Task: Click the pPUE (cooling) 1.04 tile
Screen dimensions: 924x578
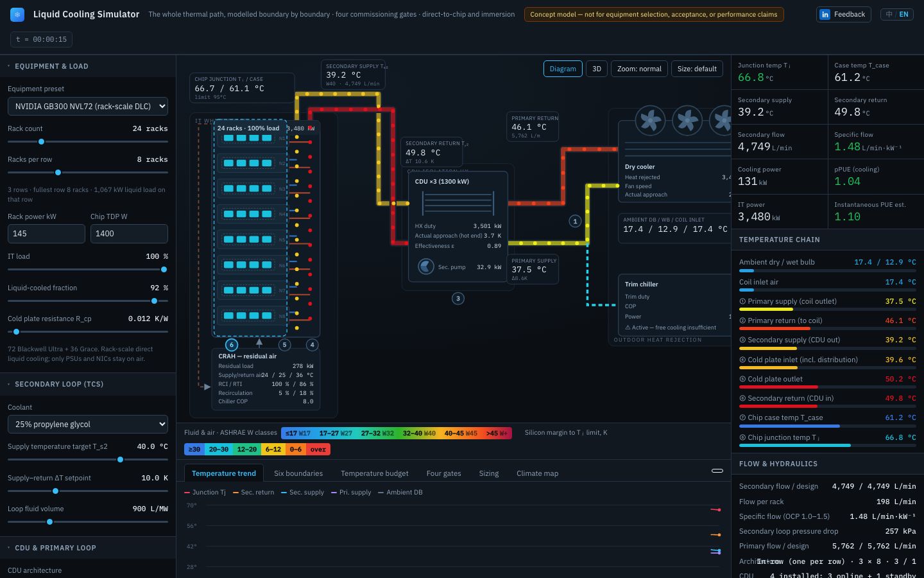Action: point(876,177)
